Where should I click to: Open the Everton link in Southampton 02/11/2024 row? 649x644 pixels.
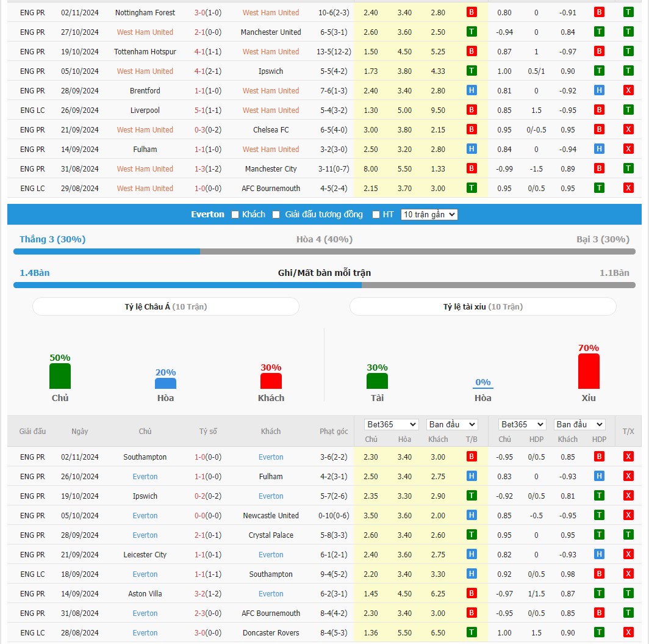[x=271, y=457]
